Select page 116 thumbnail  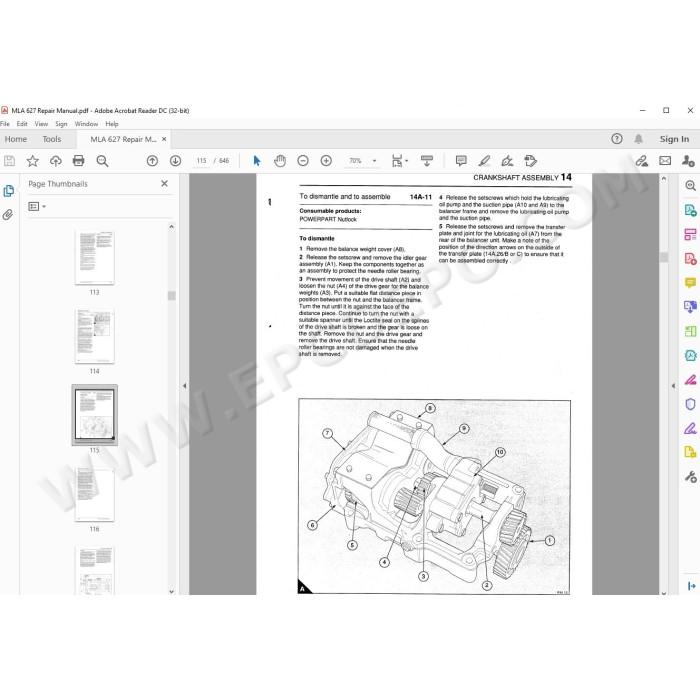click(95, 495)
